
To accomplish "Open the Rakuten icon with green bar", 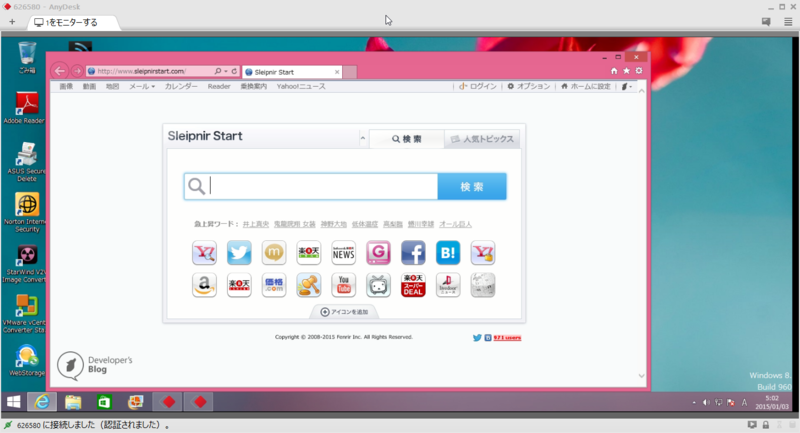I will 309,252.
